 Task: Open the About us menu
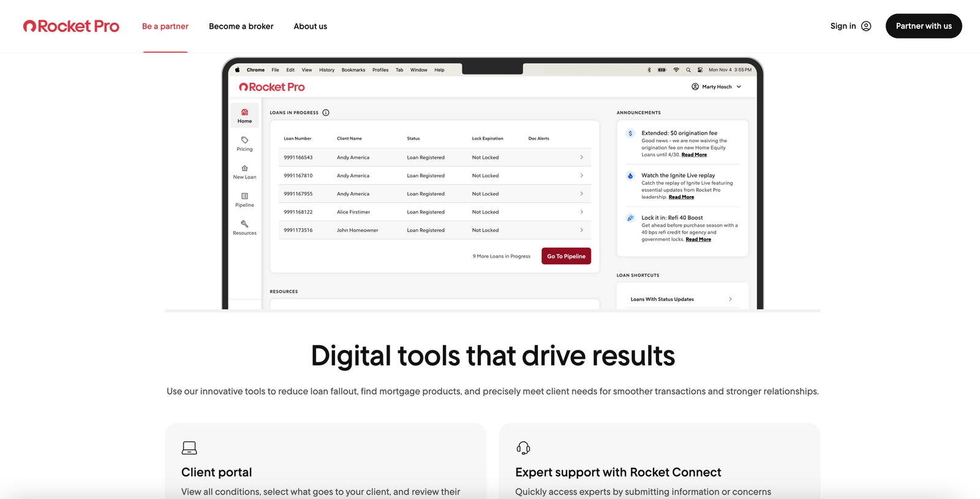click(x=311, y=26)
